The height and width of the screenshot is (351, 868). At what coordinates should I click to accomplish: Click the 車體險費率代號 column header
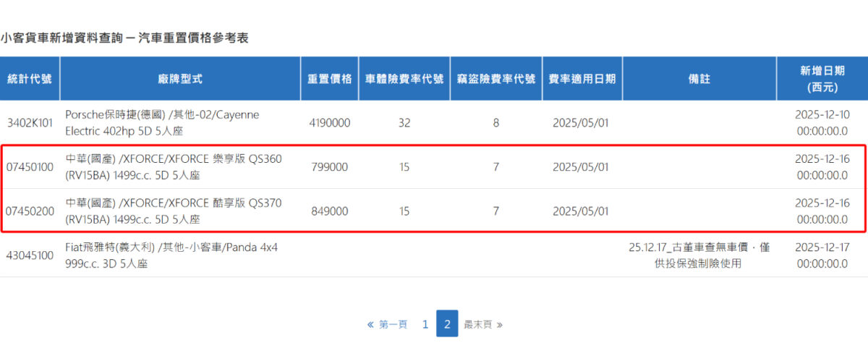[x=404, y=79]
